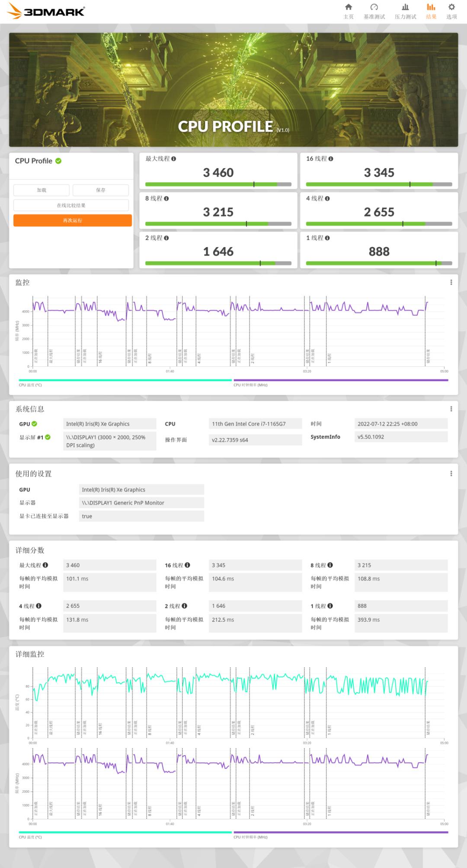Open the 监控 panel three-dot menu
Image resolution: width=467 pixels, height=868 pixels.
coord(451,283)
